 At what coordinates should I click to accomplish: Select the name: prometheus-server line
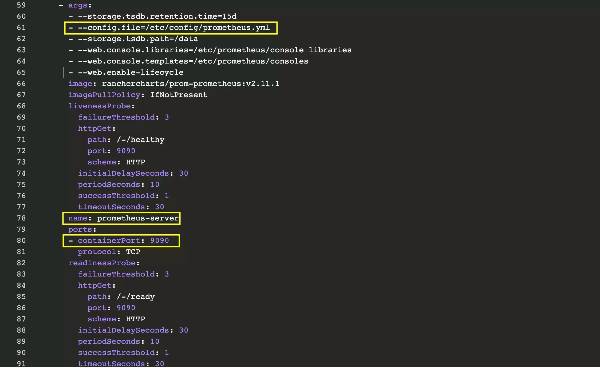[121, 218]
